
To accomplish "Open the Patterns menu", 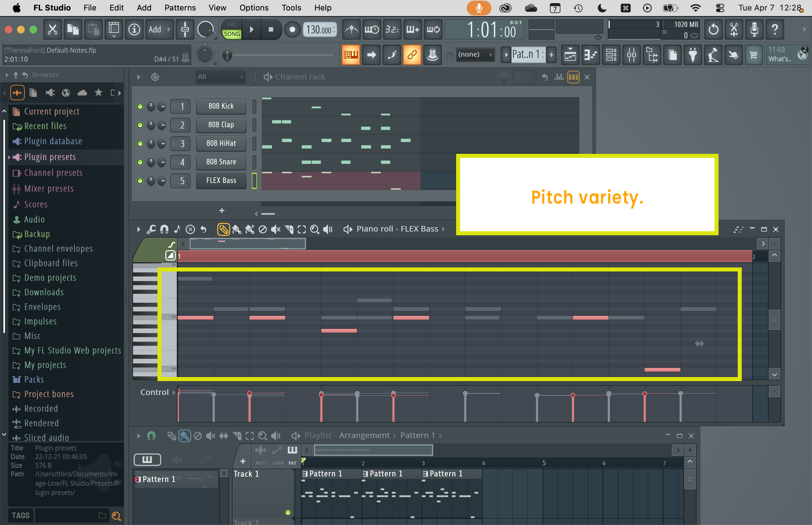I will 180,8.
